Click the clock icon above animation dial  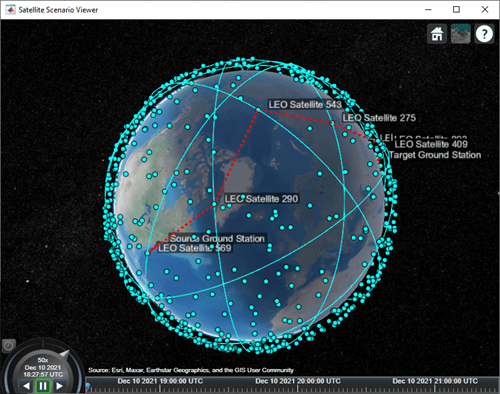tap(9, 346)
